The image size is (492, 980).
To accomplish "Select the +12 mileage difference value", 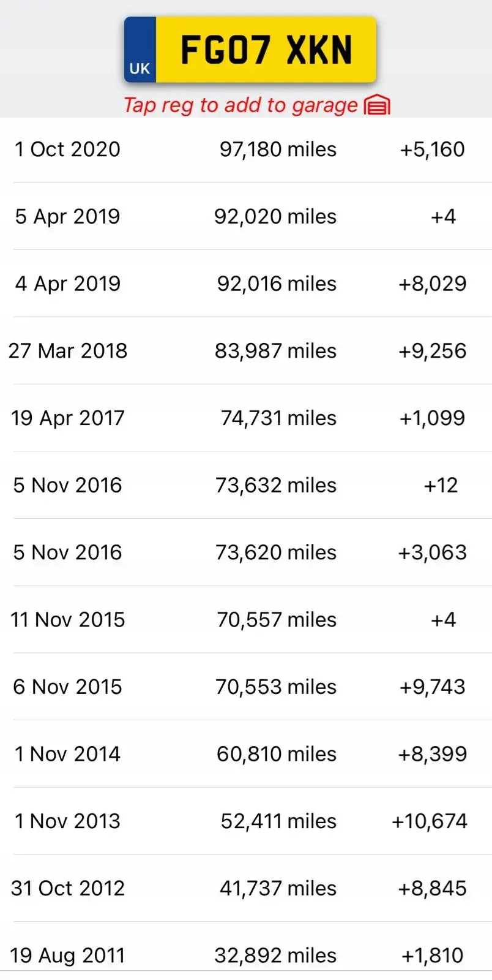I will pyautogui.click(x=441, y=485).
